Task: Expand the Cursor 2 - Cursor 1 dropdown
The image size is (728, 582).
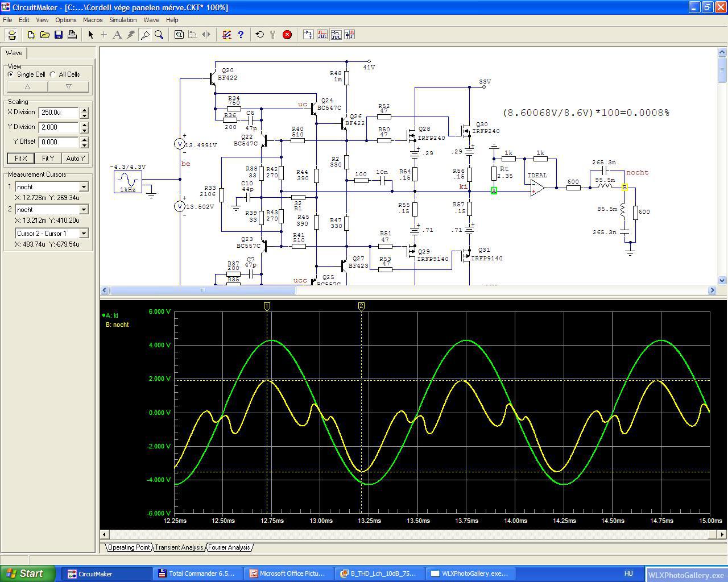Action: pos(84,234)
